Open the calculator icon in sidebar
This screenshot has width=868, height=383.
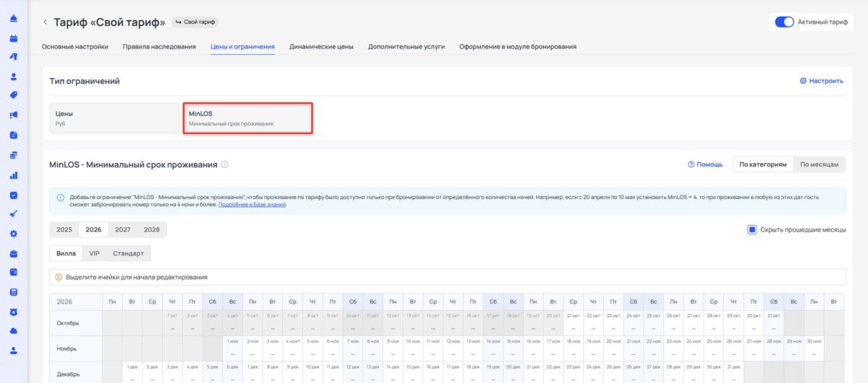coord(14,292)
